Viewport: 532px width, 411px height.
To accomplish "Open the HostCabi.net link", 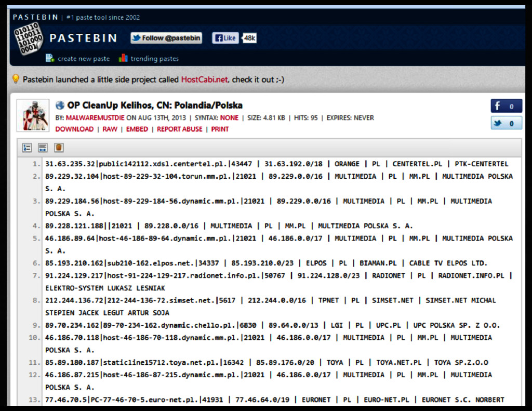I will [204, 79].
